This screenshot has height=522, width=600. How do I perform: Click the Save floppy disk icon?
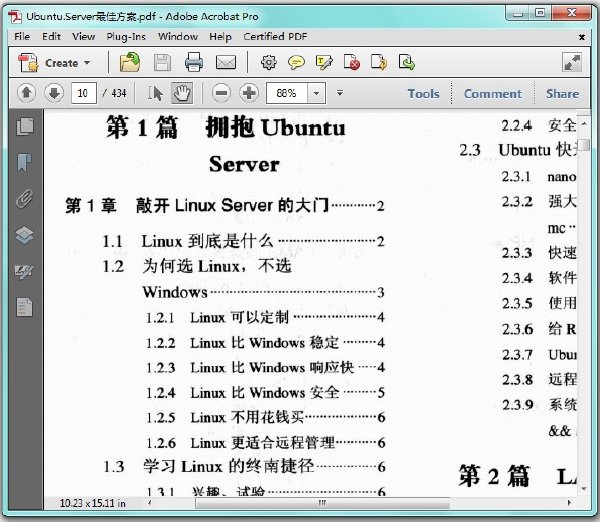pyautogui.click(x=162, y=62)
